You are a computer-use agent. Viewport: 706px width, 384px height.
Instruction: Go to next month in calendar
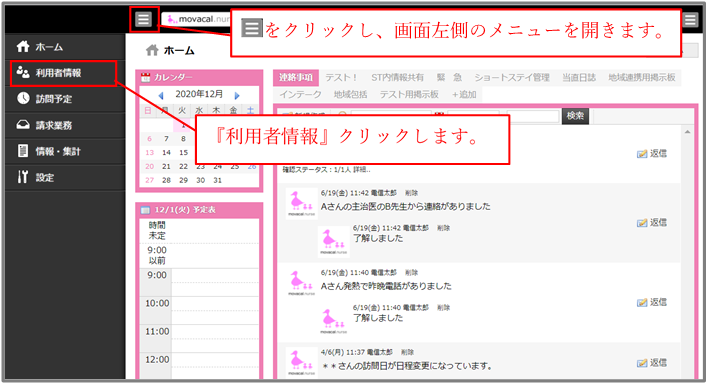point(237,95)
